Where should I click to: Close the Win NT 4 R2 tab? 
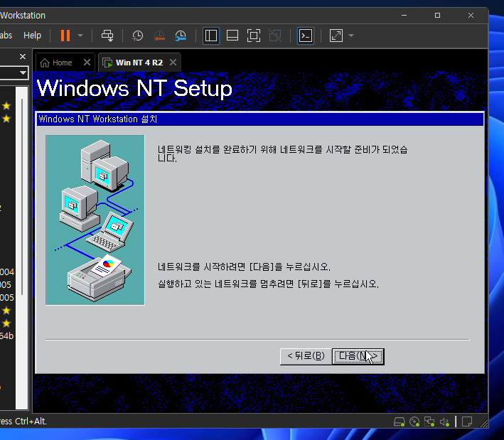[x=173, y=63]
